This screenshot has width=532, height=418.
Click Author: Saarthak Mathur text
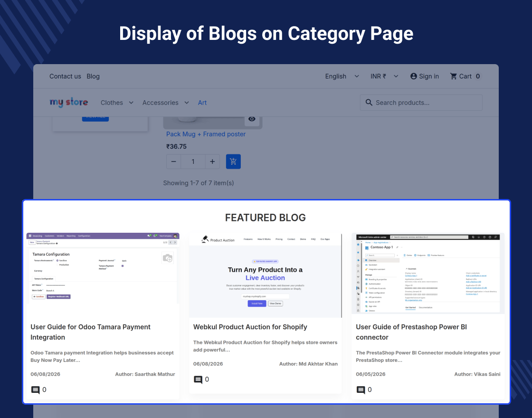[145, 374]
